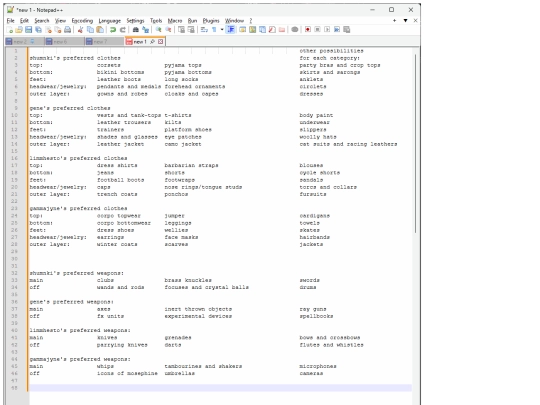Viewport: 540px width, 405px height.
Task: Click text "tambourines and shakers"
Action: pos(203,366)
